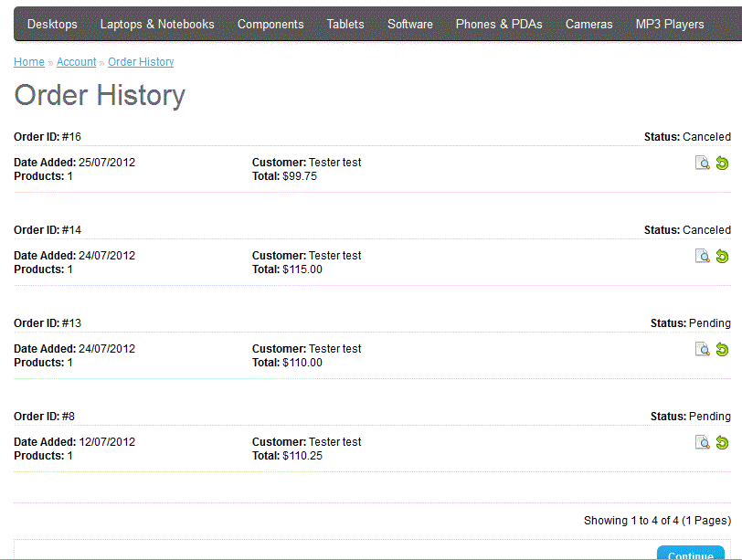The image size is (742, 560).
Task: Select Components in navigation bar
Action: pos(270,25)
